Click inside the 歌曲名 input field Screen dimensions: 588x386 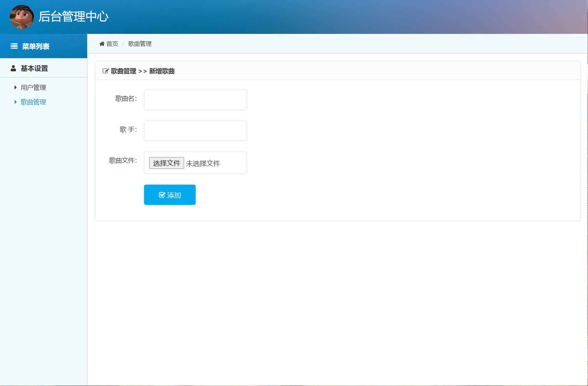(x=195, y=100)
